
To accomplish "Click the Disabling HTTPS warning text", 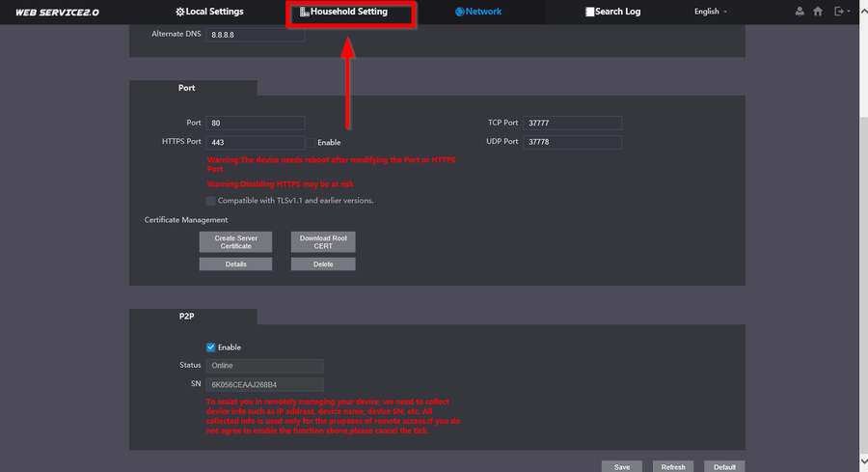I will click(281, 184).
